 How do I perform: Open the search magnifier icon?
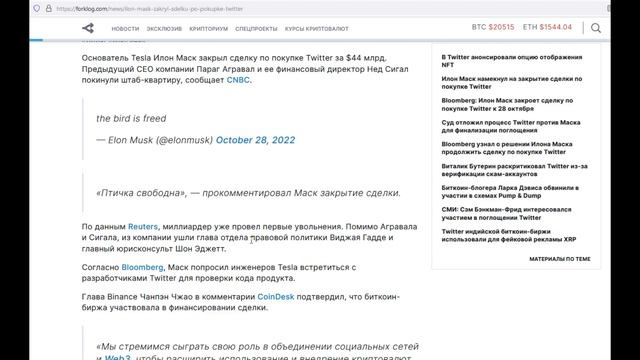(596, 28)
